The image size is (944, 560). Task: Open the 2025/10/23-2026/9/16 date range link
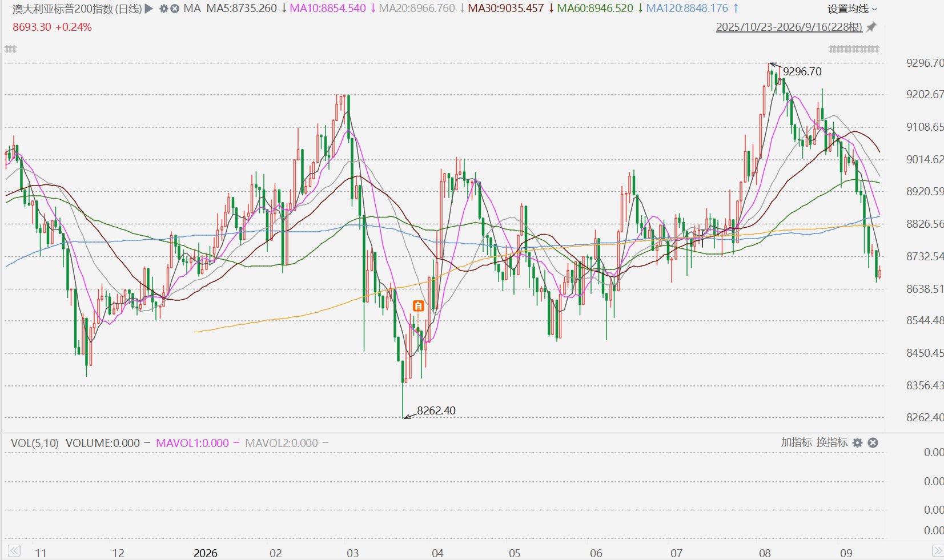(789, 27)
